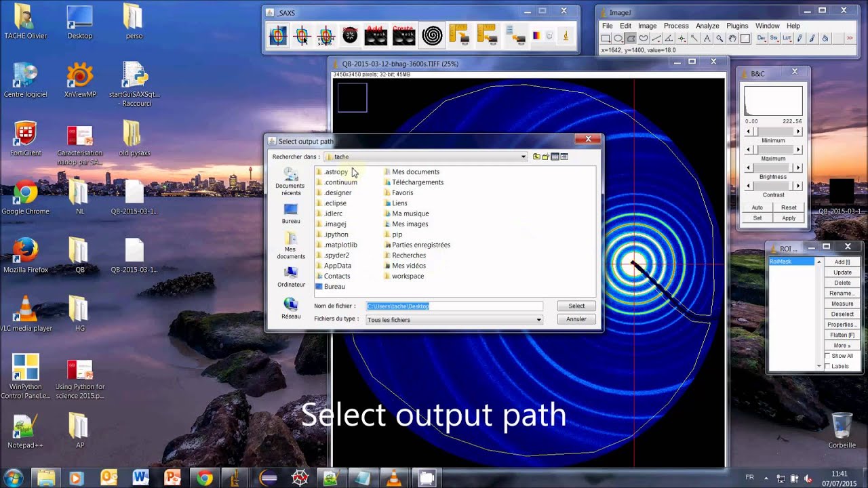
Task: Expand the 'Rechercher dans' folder dropdown
Action: [523, 157]
